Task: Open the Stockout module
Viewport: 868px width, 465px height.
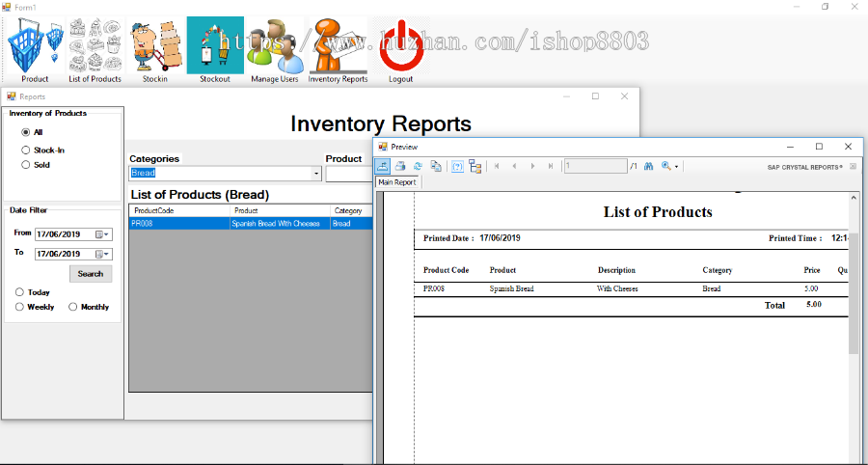Action: pyautogui.click(x=215, y=51)
